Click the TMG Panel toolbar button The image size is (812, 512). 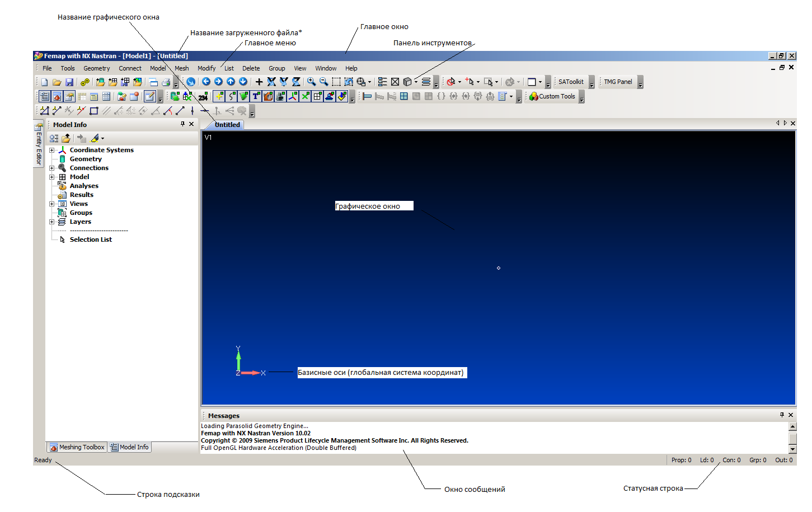[x=618, y=82]
